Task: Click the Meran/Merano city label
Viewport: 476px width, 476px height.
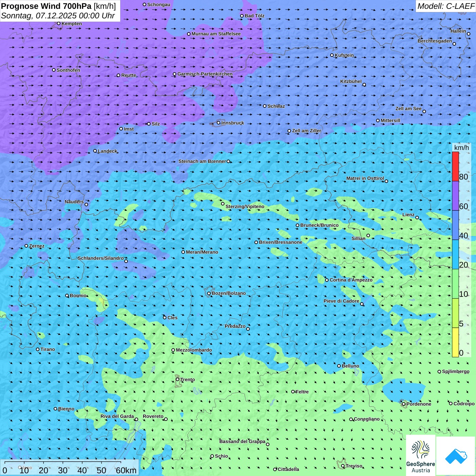Action: click(202, 252)
